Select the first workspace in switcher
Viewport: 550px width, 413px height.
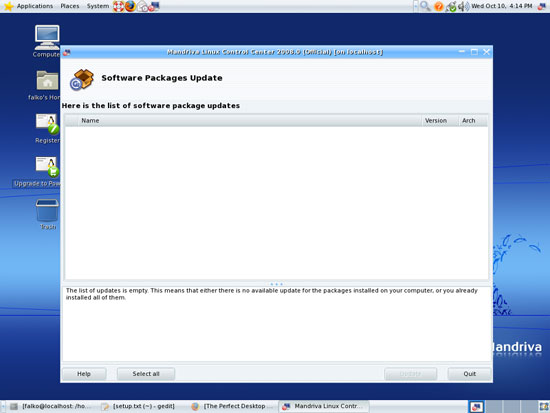click(476, 407)
